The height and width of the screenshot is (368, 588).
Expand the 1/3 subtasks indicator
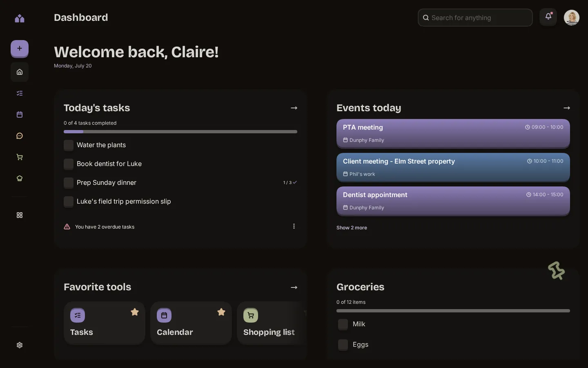(x=290, y=182)
